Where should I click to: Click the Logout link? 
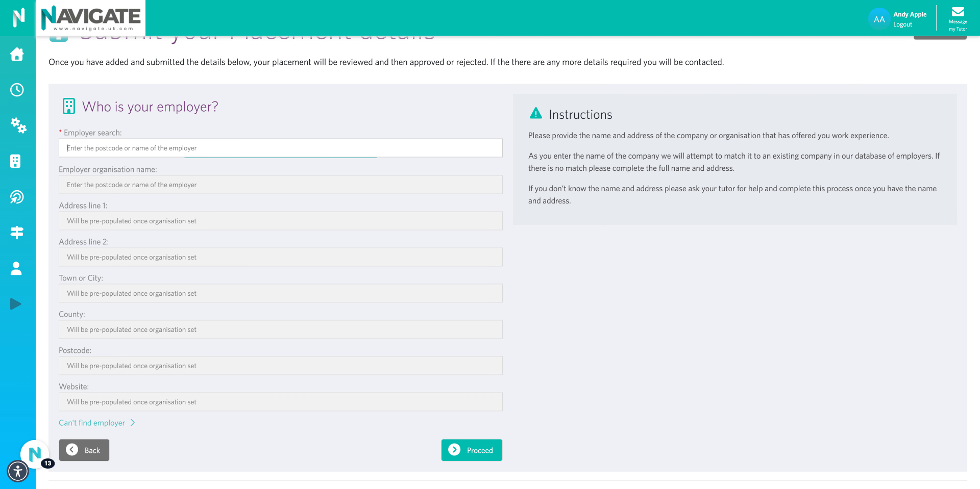(902, 24)
